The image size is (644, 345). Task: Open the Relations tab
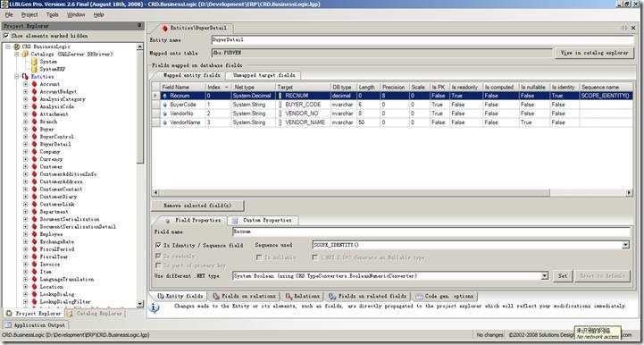[302, 296]
